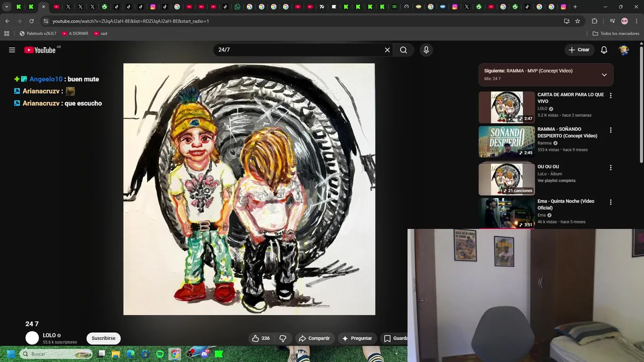Play CARTA DE AMOR PARA LO QUE VIVO thumbnail

[x=507, y=107]
